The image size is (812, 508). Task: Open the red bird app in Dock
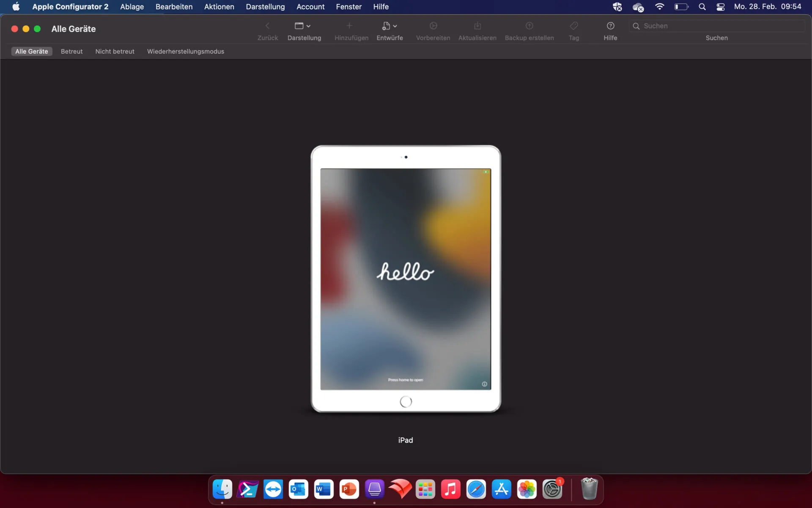[x=400, y=489]
